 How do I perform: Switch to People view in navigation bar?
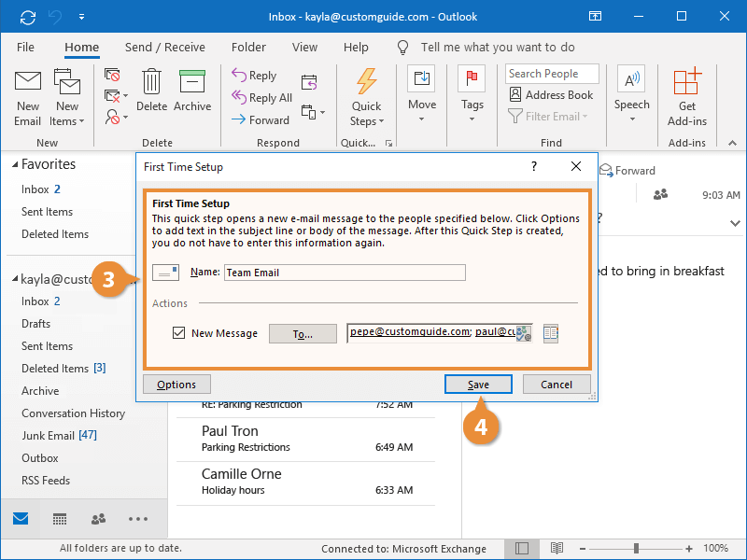click(98, 519)
